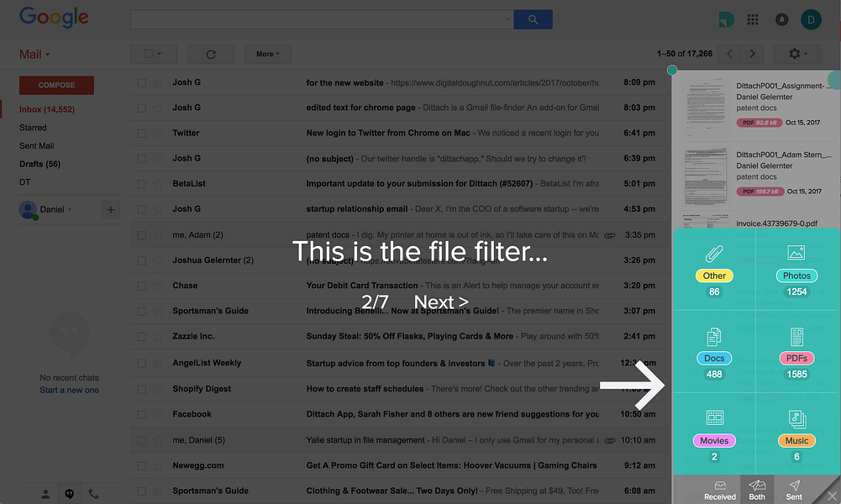The width and height of the screenshot is (841, 504).
Task: Open the notifications bell icon
Action: (782, 20)
